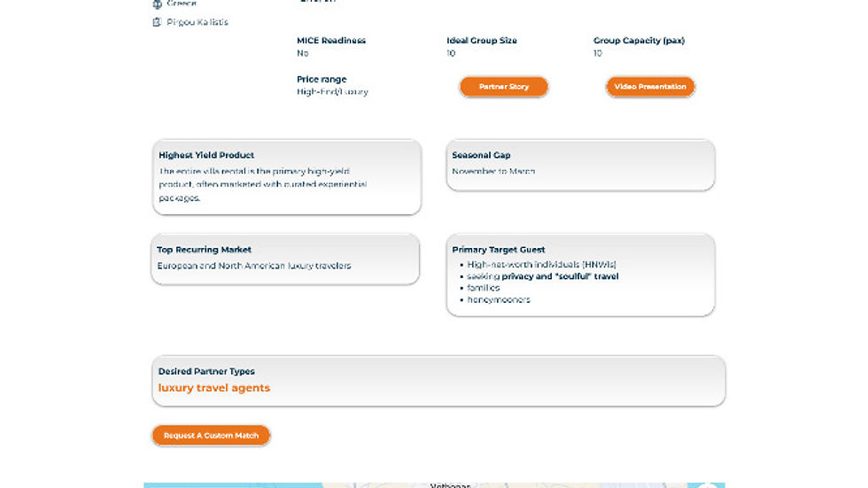Click the Group Capacity (pax) label
This screenshot has height=488, width=868.
point(639,41)
